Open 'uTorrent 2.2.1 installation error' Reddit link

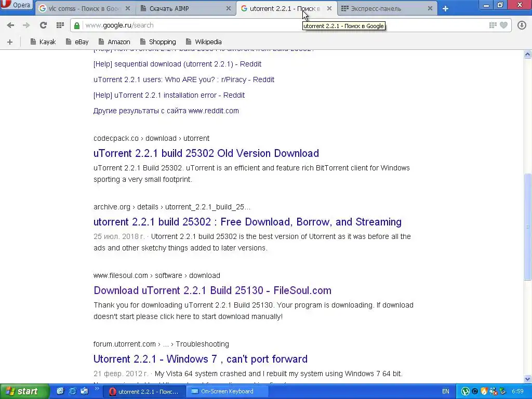pos(169,95)
